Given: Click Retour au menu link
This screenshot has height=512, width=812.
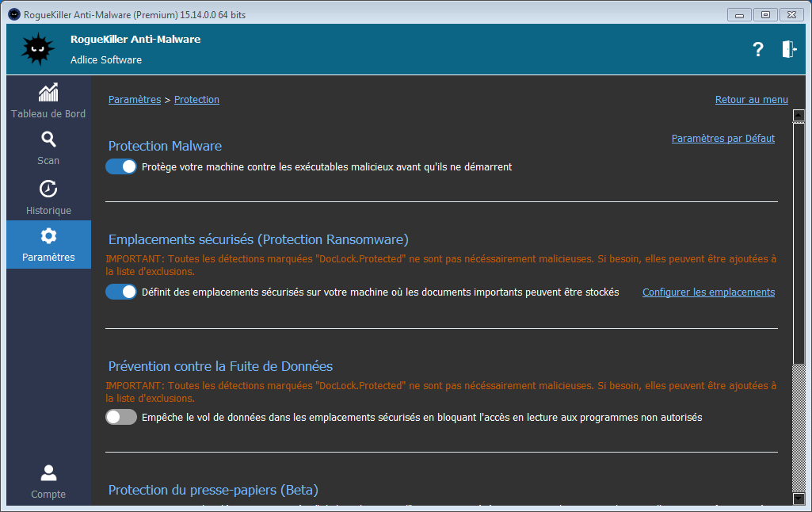Looking at the screenshot, I should pyautogui.click(x=751, y=100).
